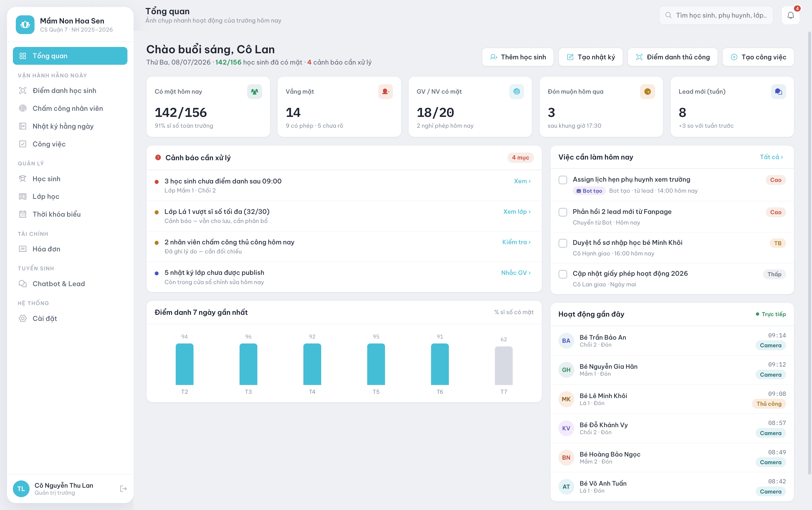The height and width of the screenshot is (510, 812).
Task: Click the fingerprint icon on GV / NV có mặt card
Action: tap(516, 92)
